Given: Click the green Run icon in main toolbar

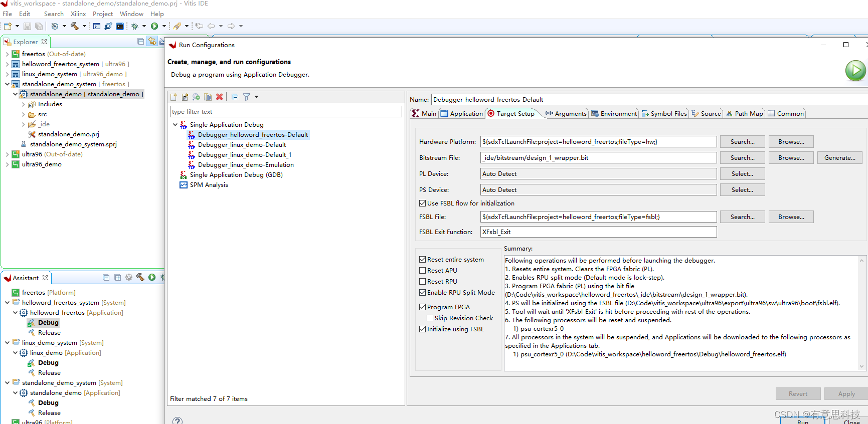Looking at the screenshot, I should (154, 26).
